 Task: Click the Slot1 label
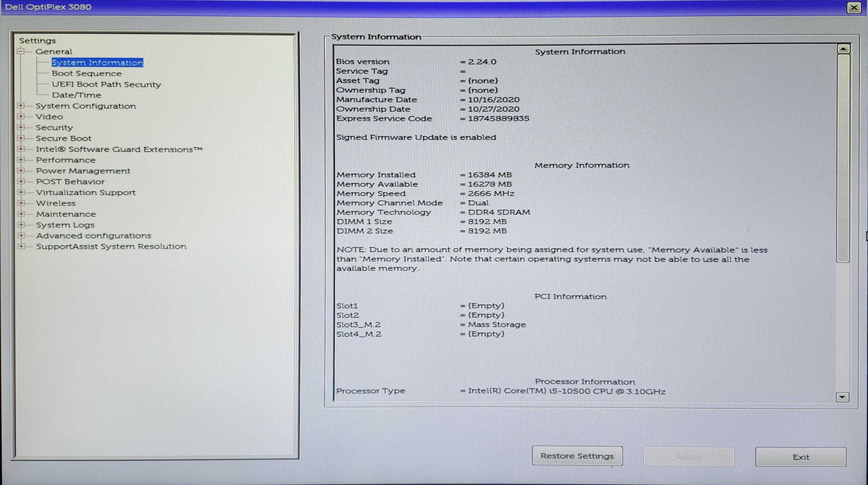[x=347, y=306]
